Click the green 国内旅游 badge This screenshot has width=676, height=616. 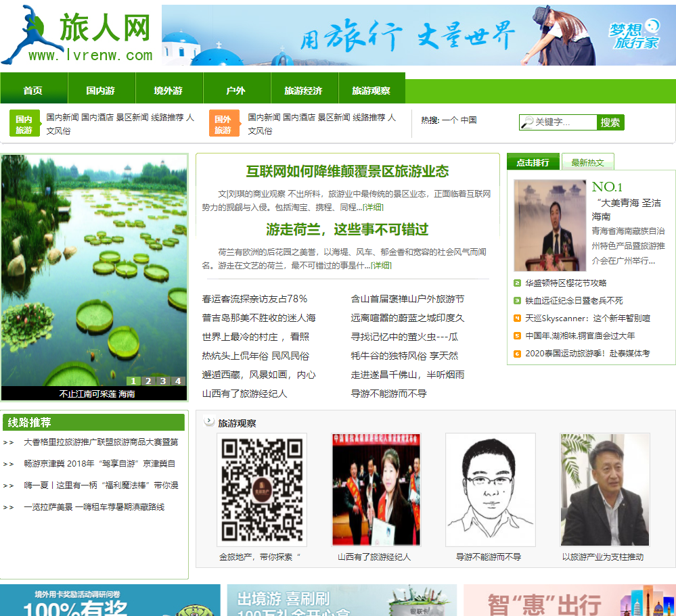pos(24,124)
